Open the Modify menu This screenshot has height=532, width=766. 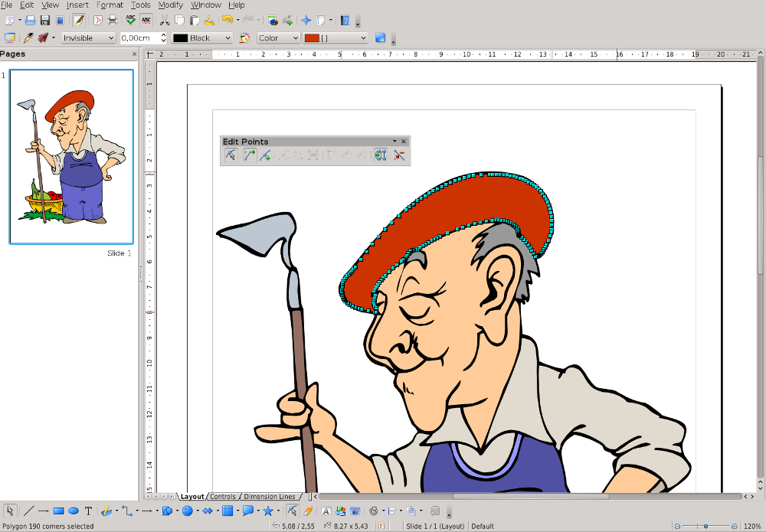click(x=171, y=5)
